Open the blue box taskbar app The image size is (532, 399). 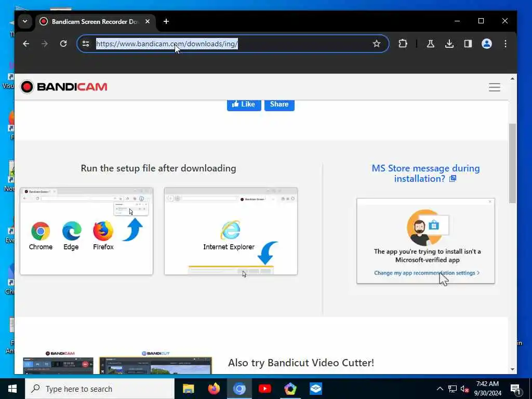pyautogui.click(x=316, y=389)
